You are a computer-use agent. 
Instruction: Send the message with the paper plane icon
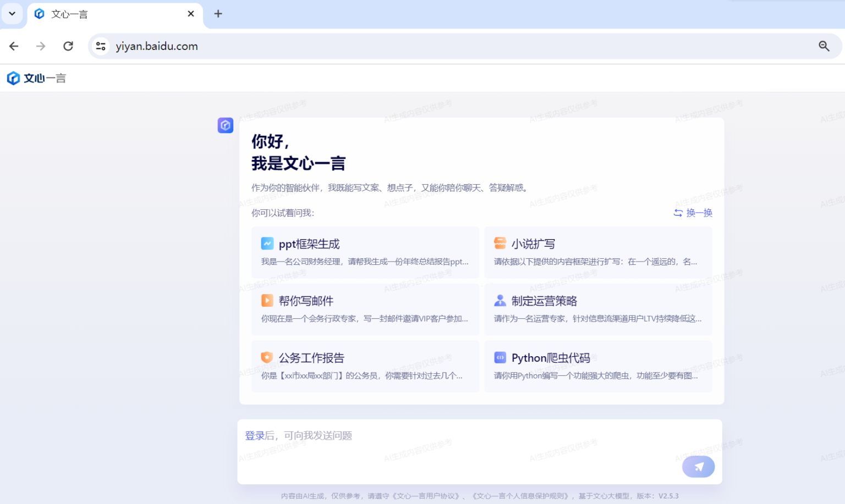coord(698,466)
